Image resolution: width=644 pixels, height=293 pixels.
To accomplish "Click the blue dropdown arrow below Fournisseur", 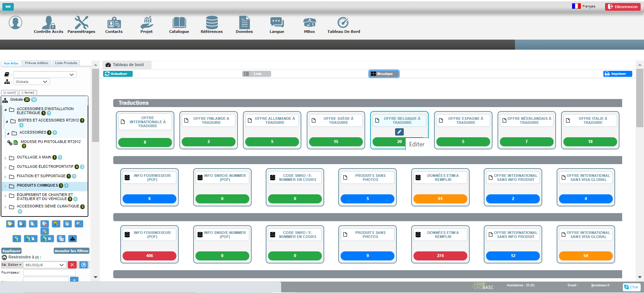I will (x=74, y=280).
